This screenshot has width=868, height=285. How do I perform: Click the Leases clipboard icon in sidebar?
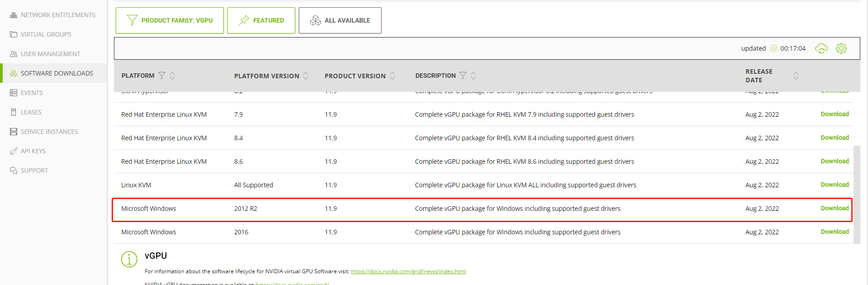pyautogui.click(x=14, y=112)
